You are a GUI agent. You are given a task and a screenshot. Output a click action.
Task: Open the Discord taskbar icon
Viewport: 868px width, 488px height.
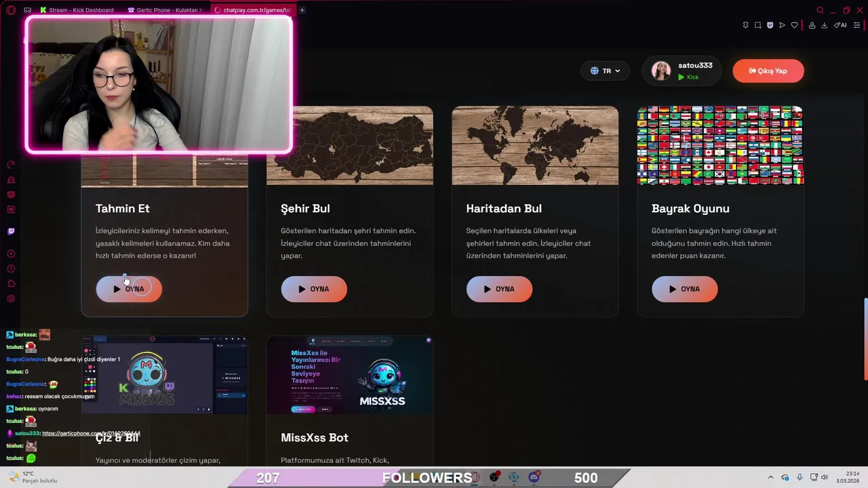point(534,477)
